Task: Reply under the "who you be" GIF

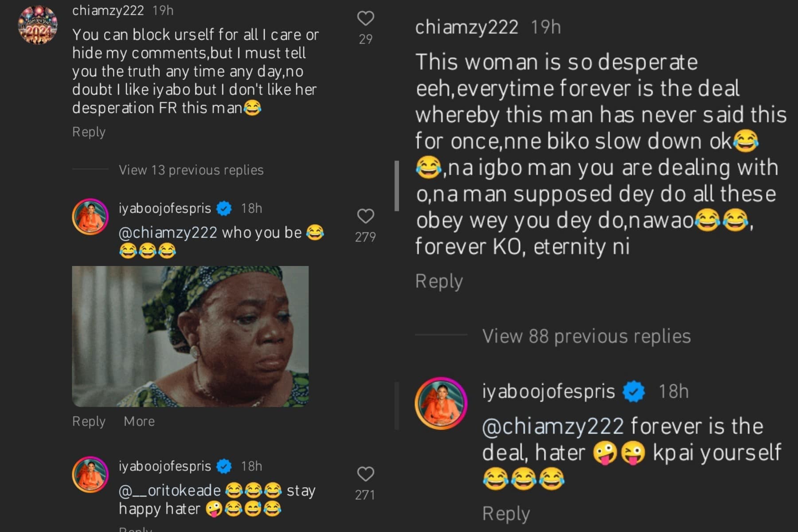Action: tap(89, 421)
